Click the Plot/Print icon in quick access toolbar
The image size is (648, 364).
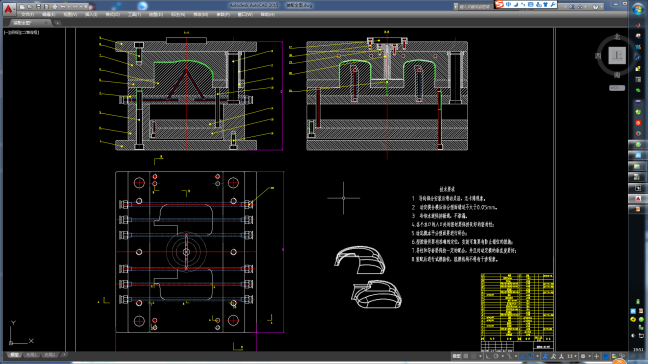click(55, 7)
